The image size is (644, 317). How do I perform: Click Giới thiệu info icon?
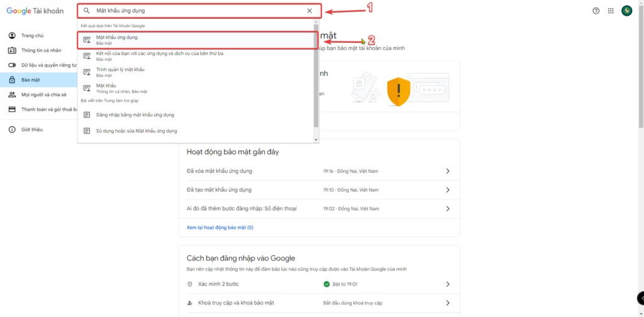[x=12, y=130]
